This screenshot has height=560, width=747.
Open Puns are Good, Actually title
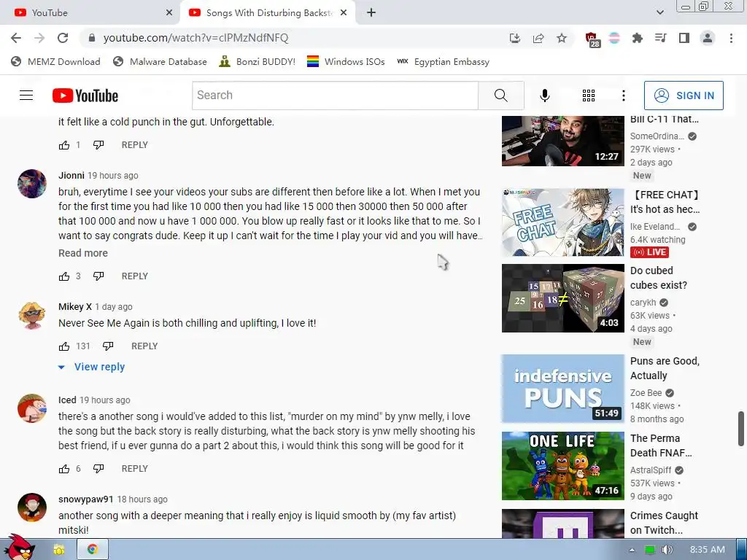tap(665, 368)
